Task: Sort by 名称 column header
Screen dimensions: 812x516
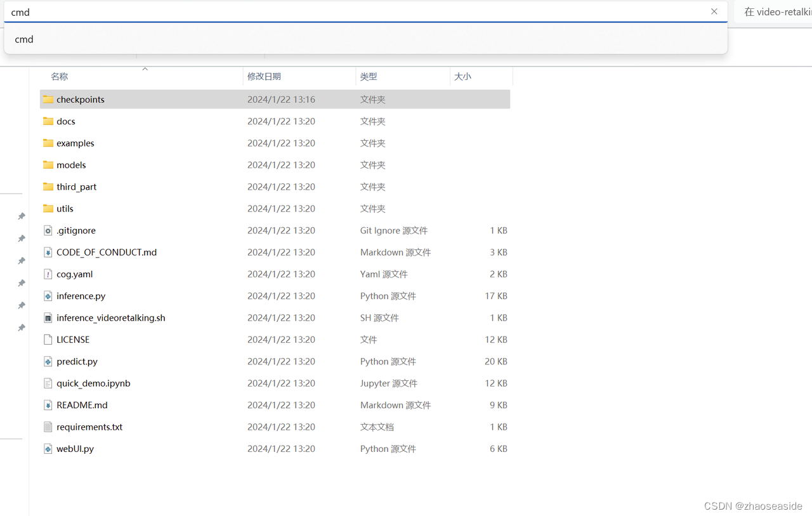Action: (60, 76)
